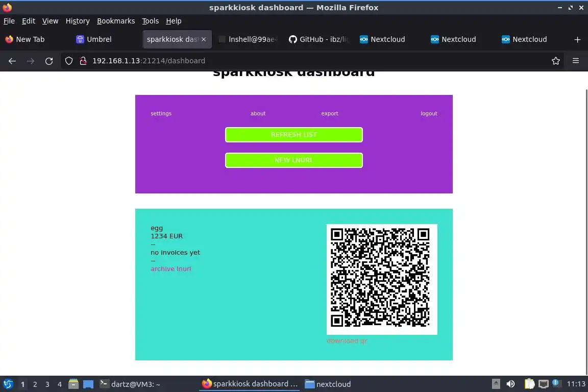Image resolution: width=588 pixels, height=392 pixels.
Task: Switch to workspace 2
Action: [35, 384]
